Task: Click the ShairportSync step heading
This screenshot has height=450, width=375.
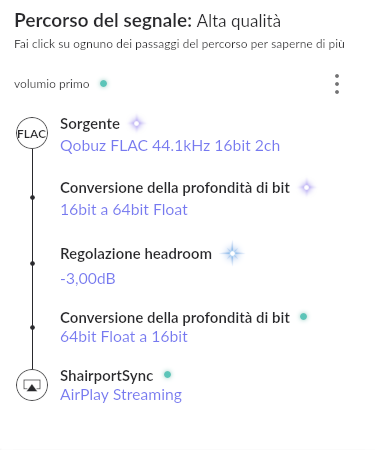Action: (107, 376)
